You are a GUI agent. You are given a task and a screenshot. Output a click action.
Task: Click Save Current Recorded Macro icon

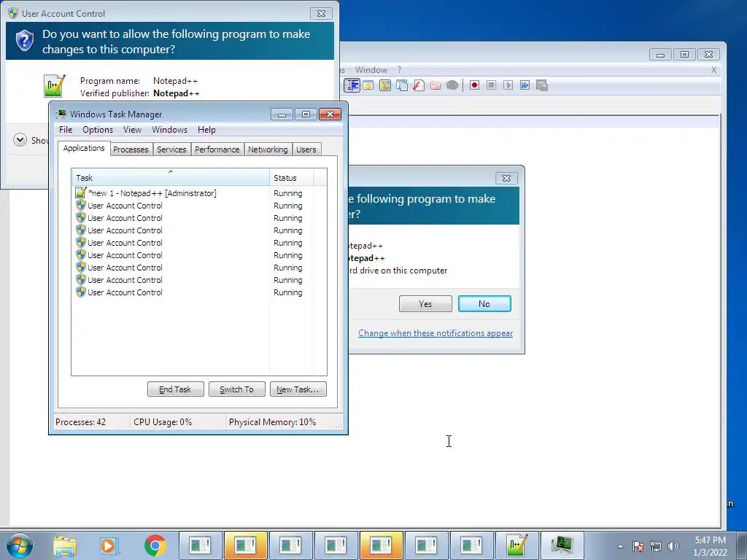542,85
